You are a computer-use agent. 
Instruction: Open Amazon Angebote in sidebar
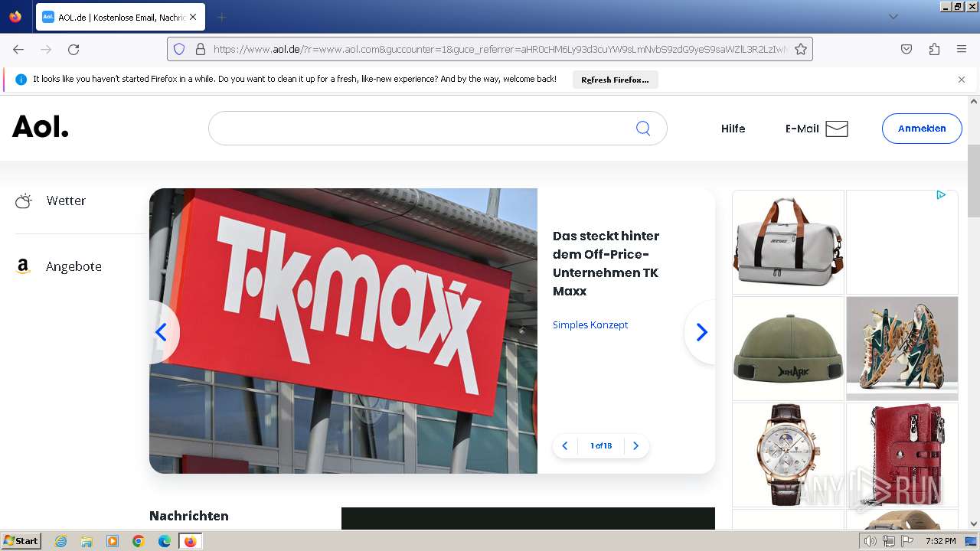[58, 266]
